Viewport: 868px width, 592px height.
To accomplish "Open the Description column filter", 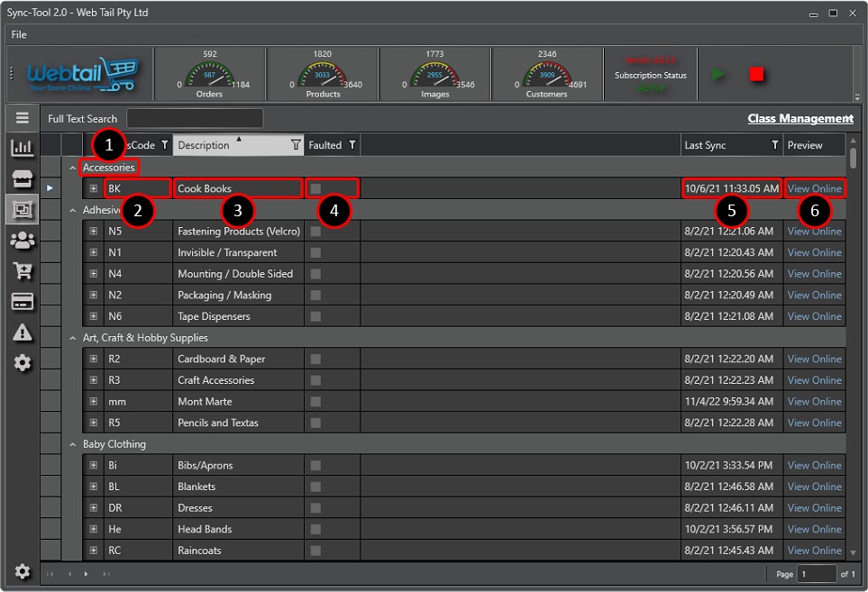I will (296, 145).
